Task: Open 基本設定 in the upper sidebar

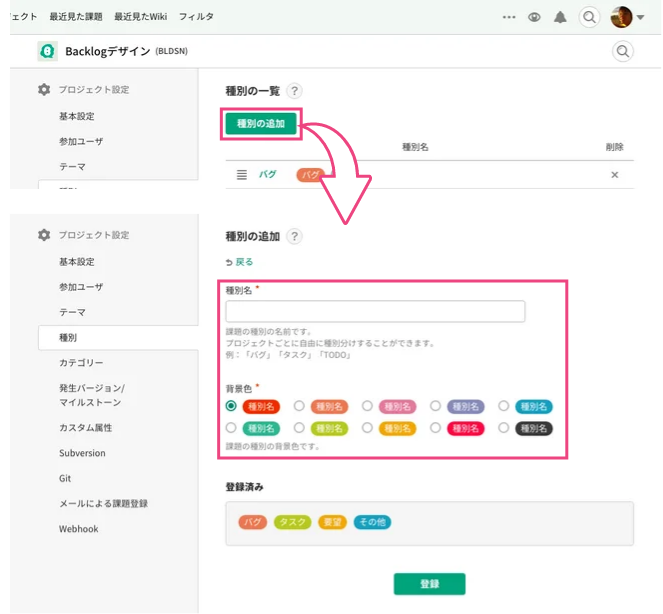Action: tap(77, 116)
